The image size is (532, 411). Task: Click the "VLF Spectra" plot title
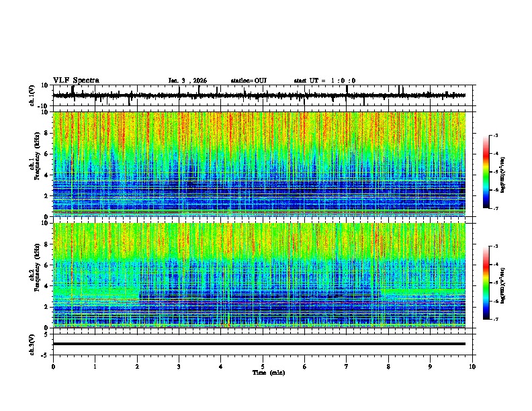(76, 81)
